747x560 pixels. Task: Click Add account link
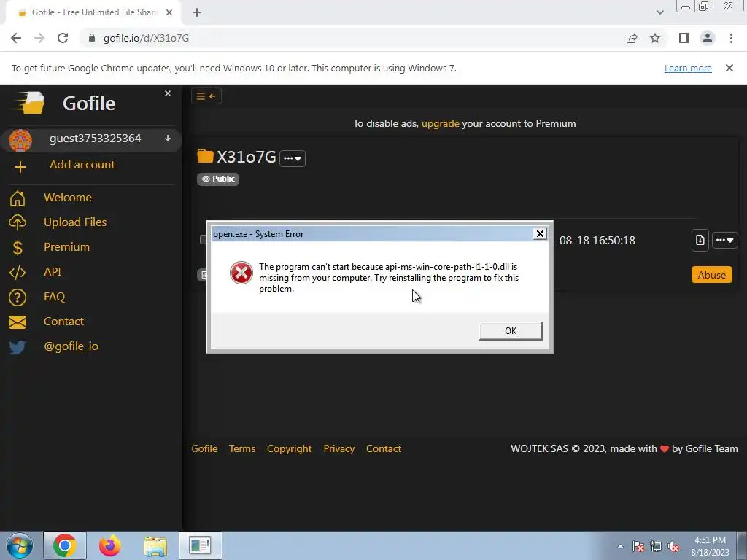82,164
